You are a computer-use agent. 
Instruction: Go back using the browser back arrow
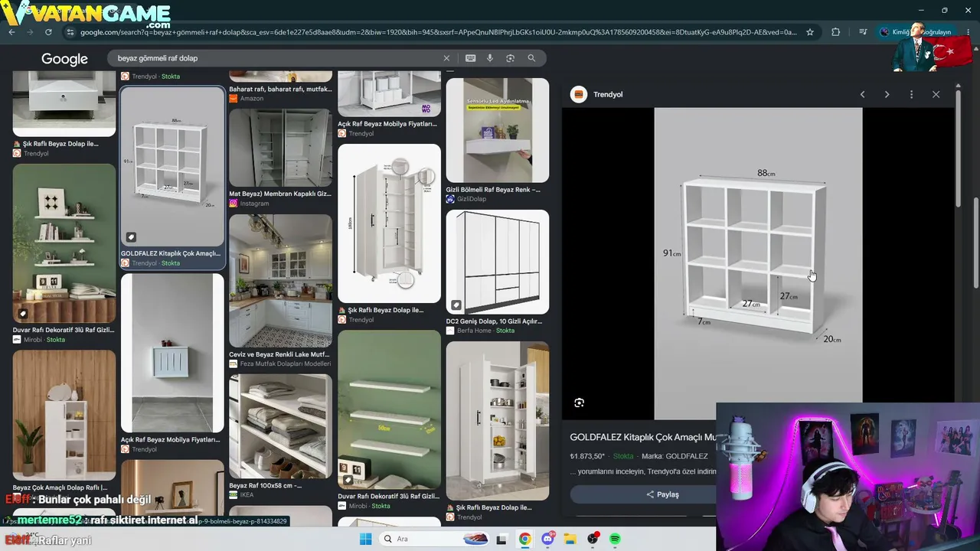(11, 32)
